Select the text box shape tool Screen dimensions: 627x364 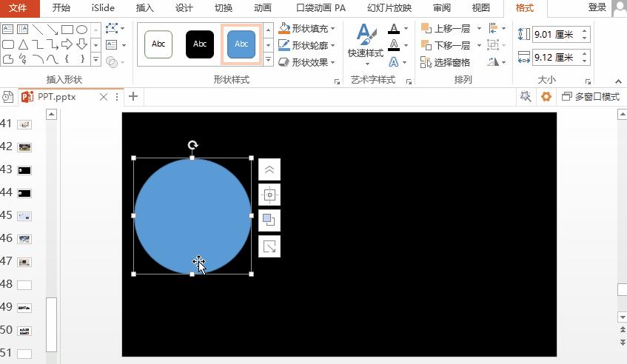point(8,29)
